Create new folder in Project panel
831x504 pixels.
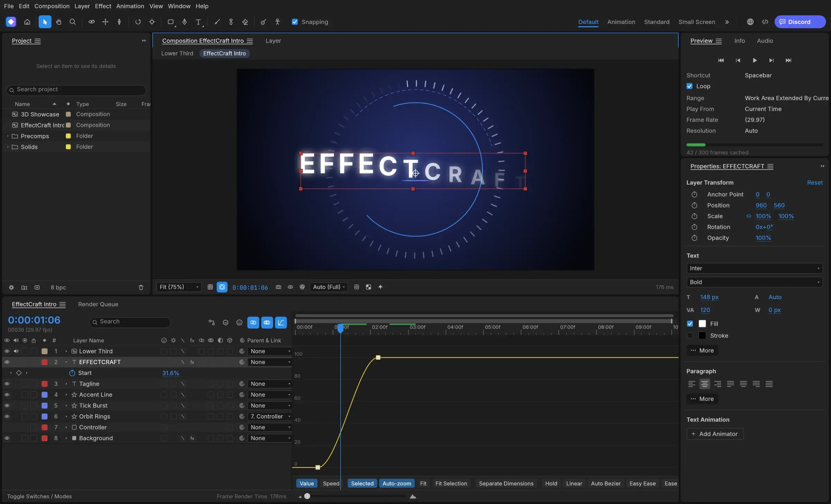tap(24, 287)
